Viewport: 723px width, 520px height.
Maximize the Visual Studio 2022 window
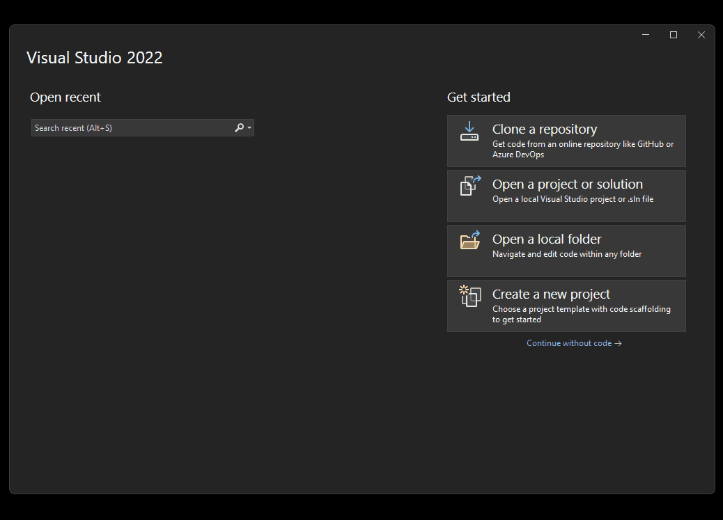point(673,35)
